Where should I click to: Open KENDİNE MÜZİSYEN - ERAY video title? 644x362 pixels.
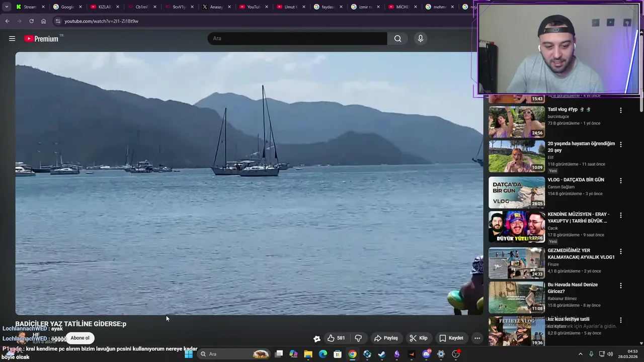579,217
